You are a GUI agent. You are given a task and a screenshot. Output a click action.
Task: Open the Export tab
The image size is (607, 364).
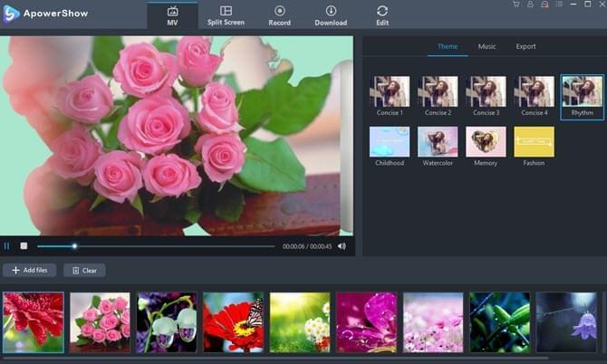point(525,46)
